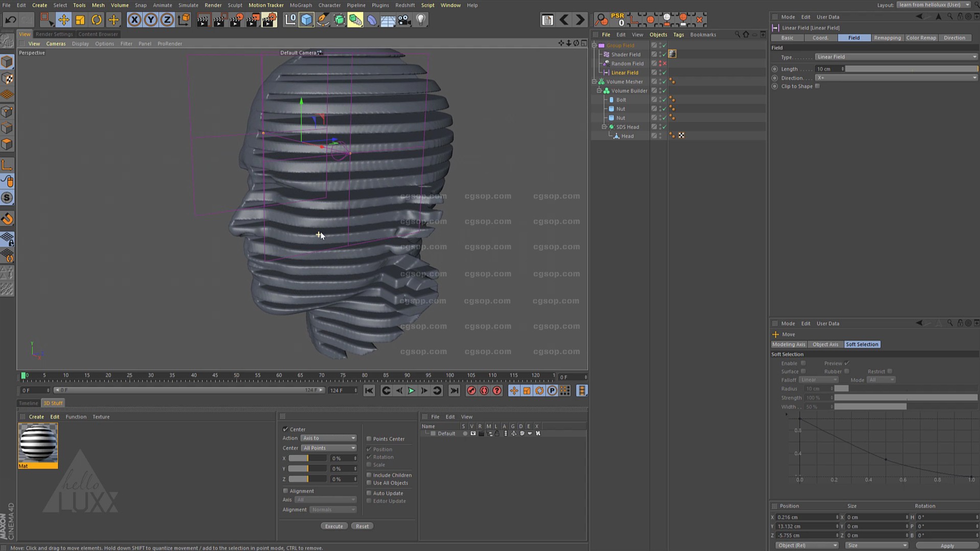Viewport: 980px width, 551px height.
Task: Open the MoGraph menu
Action: click(x=300, y=5)
